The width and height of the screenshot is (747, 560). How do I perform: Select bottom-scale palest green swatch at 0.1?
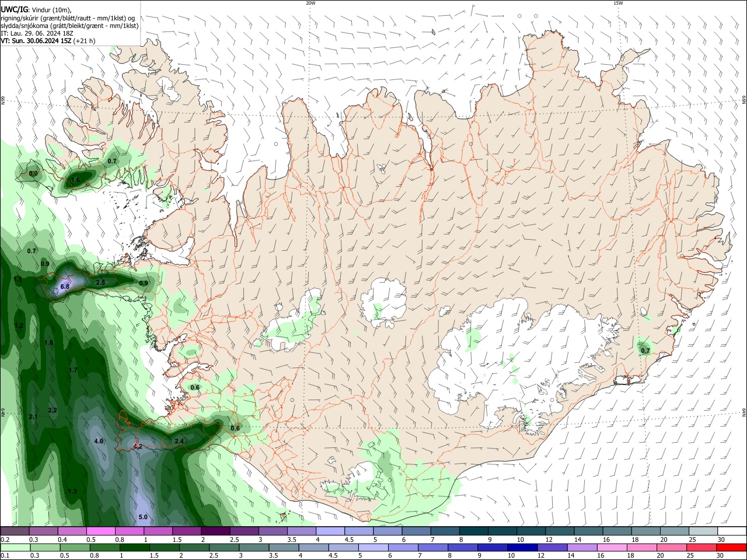pos(15,547)
